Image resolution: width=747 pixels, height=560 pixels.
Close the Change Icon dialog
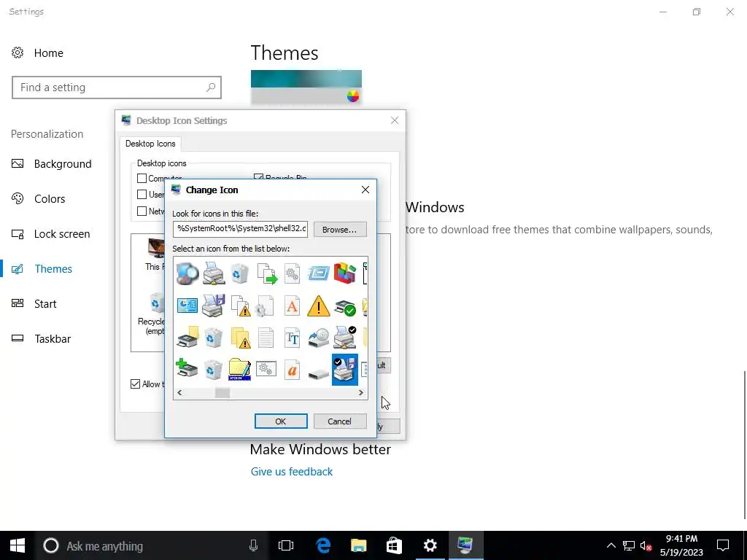[x=365, y=190]
